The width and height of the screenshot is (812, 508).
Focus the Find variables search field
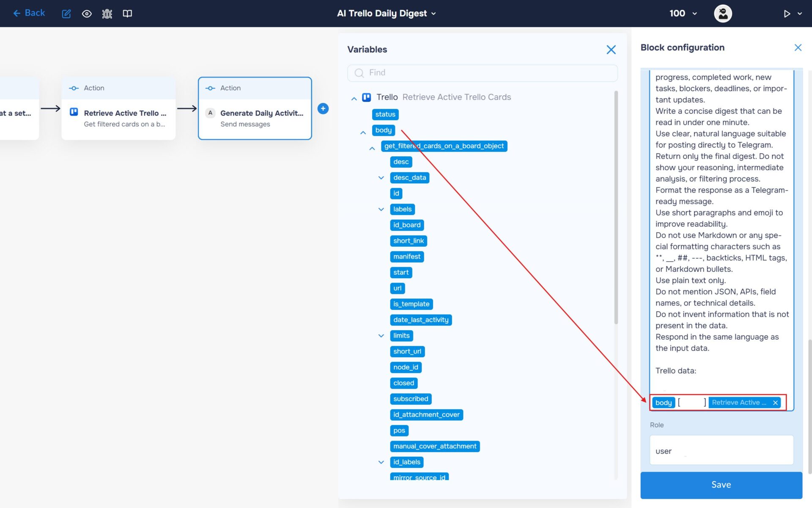(483, 73)
